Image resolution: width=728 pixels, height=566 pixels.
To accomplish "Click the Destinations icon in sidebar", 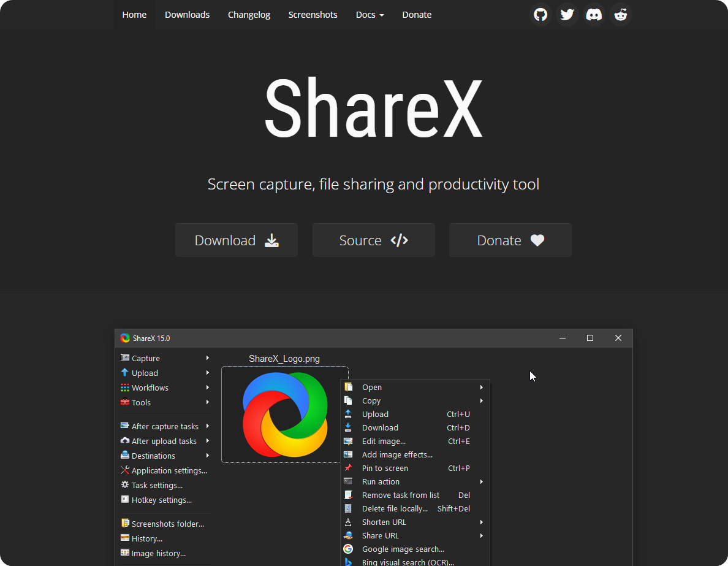I will click(x=125, y=455).
